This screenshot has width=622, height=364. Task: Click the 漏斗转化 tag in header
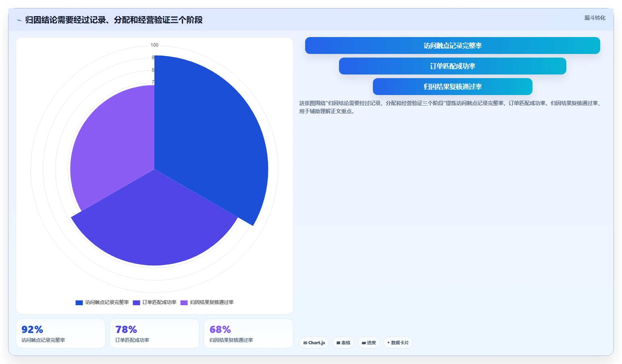click(x=595, y=18)
